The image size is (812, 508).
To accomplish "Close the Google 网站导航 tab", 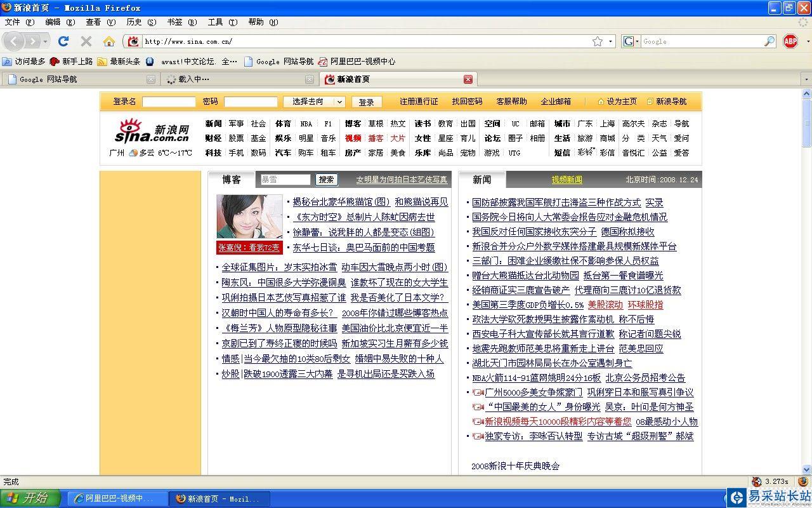I will (151, 79).
